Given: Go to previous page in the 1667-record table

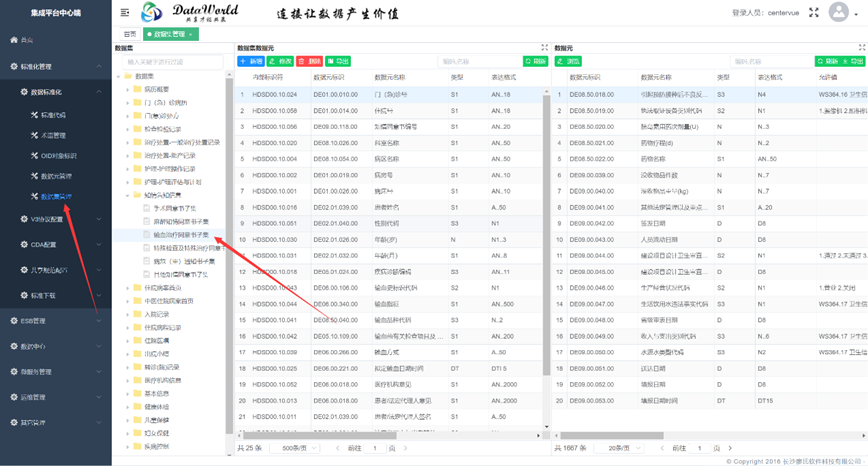Looking at the screenshot, I should click(663, 448).
